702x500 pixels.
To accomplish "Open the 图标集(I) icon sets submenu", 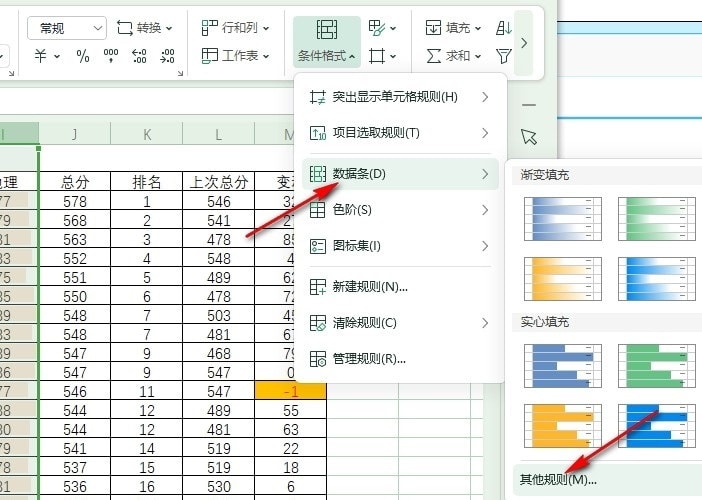I will pyautogui.click(x=400, y=246).
